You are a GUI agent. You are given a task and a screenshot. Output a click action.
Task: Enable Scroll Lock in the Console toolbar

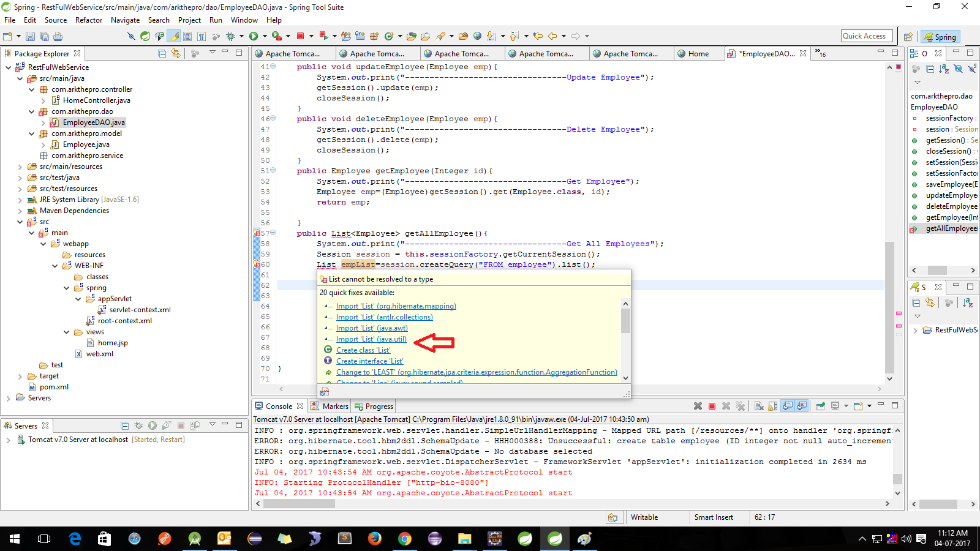[772, 405]
